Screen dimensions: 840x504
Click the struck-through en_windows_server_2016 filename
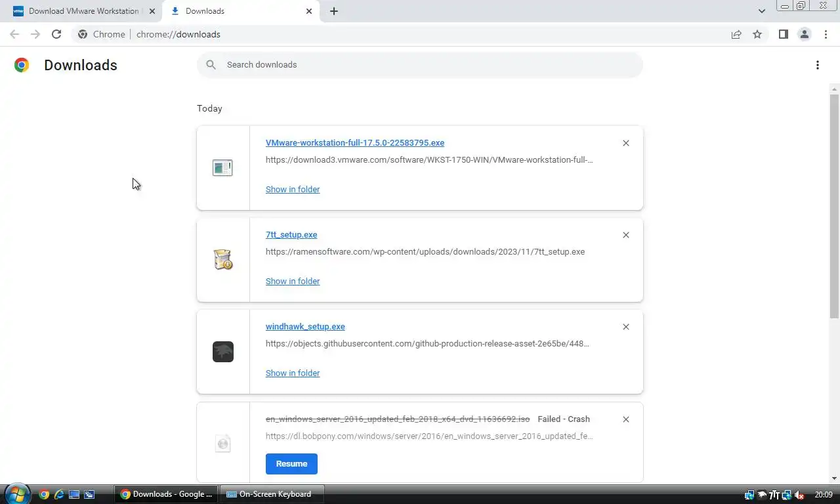(x=398, y=419)
